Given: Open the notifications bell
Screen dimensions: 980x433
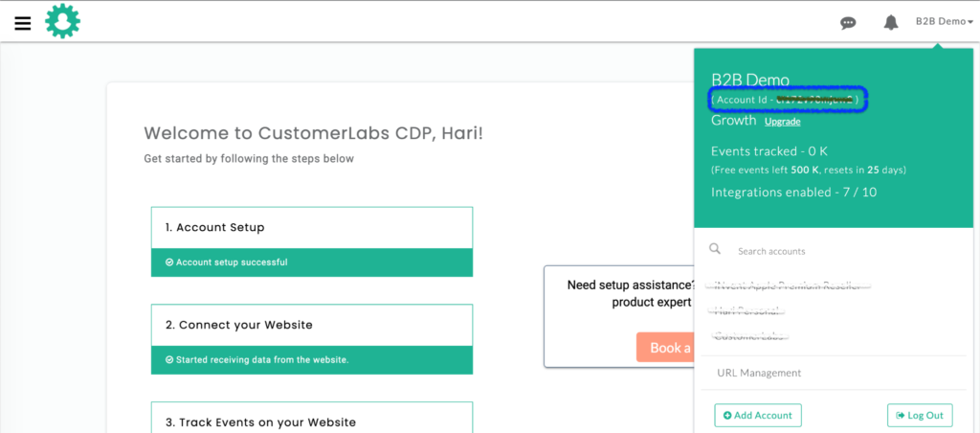Looking at the screenshot, I should [891, 23].
